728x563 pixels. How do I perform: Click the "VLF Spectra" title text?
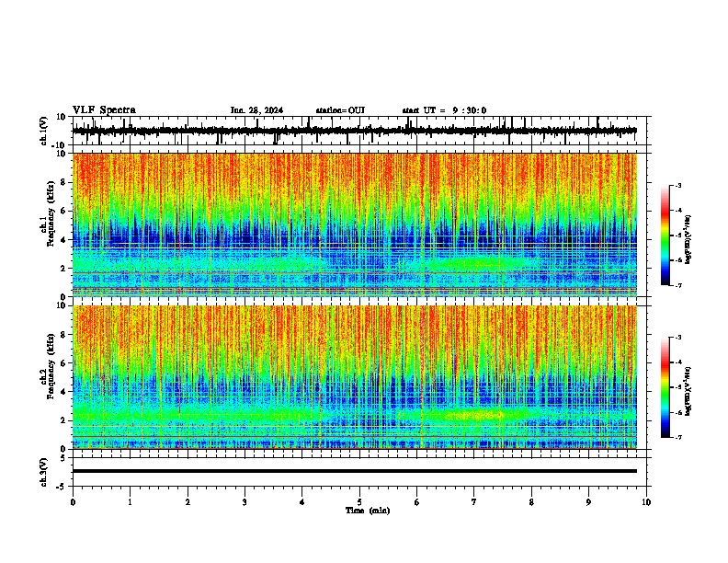[x=104, y=110]
